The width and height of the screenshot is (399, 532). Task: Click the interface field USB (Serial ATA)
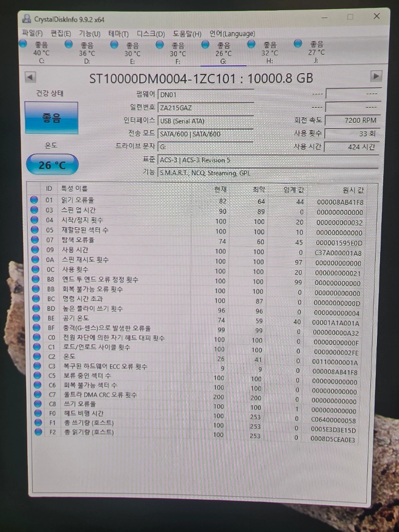pos(205,121)
